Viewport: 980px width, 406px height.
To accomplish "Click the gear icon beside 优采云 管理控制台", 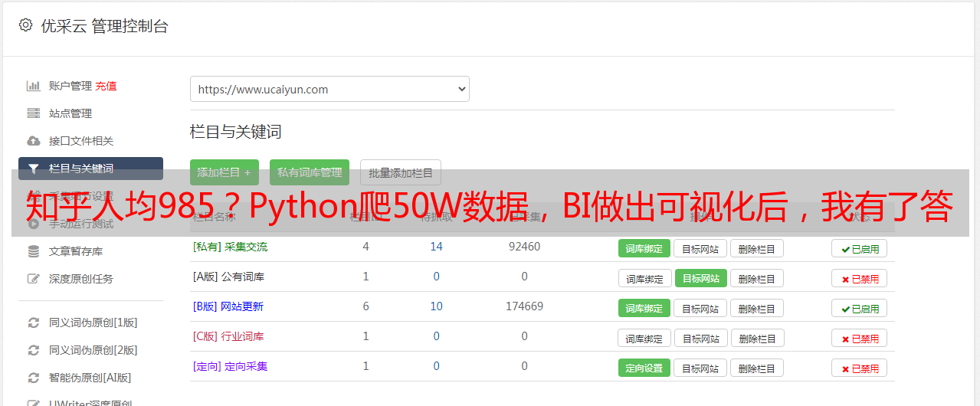I will tap(25, 25).
